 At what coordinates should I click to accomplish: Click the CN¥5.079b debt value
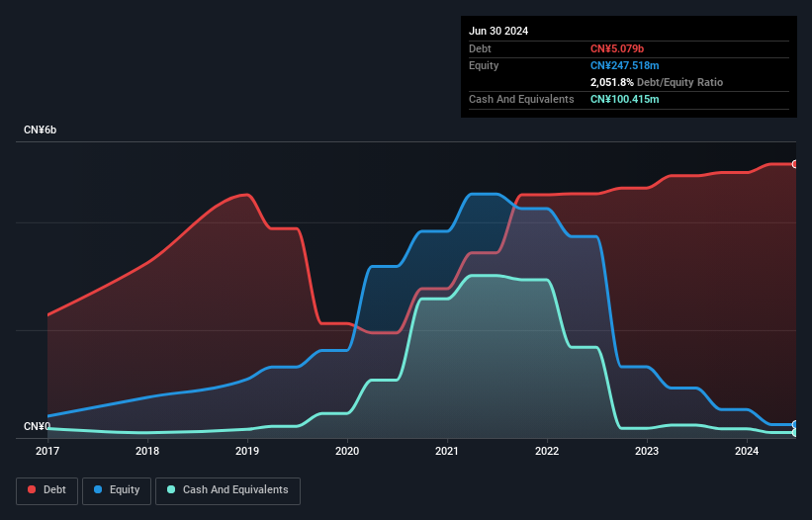[x=617, y=48]
